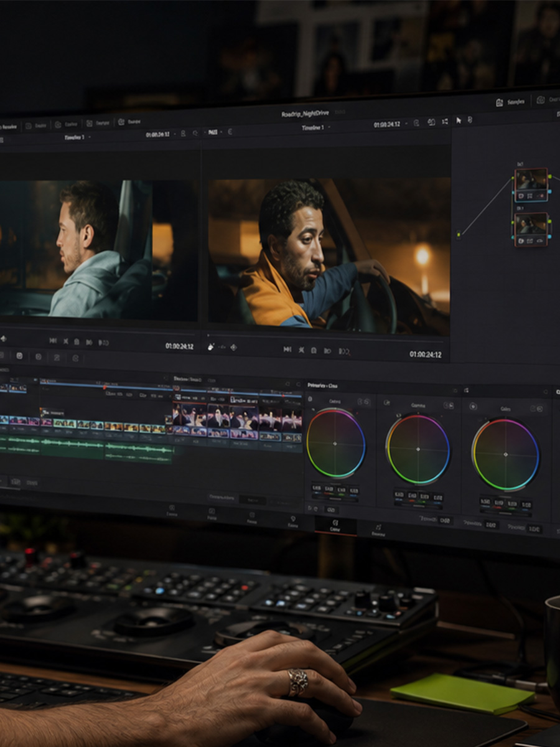Open the leftmost page tab at bottom bar
Viewport: 560px width, 747px height.
(172, 511)
